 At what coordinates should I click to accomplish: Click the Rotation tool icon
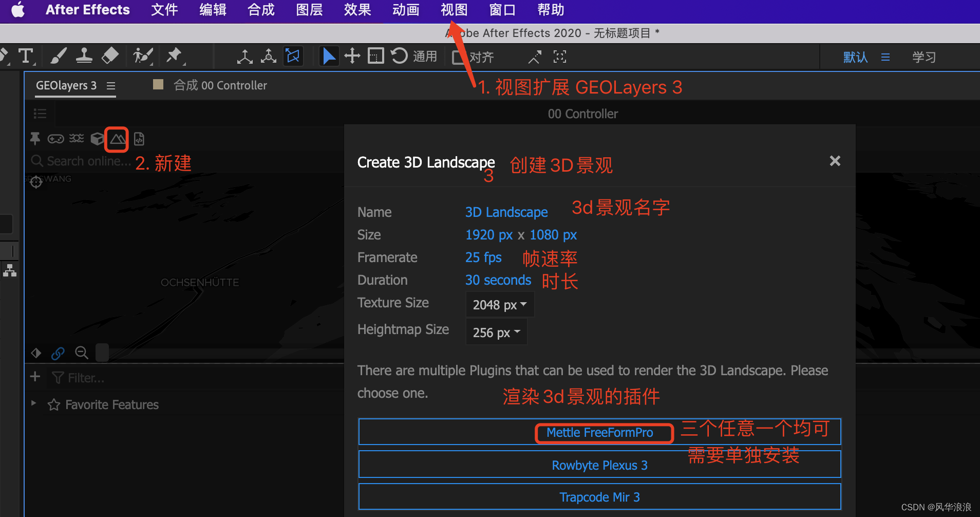tap(399, 56)
